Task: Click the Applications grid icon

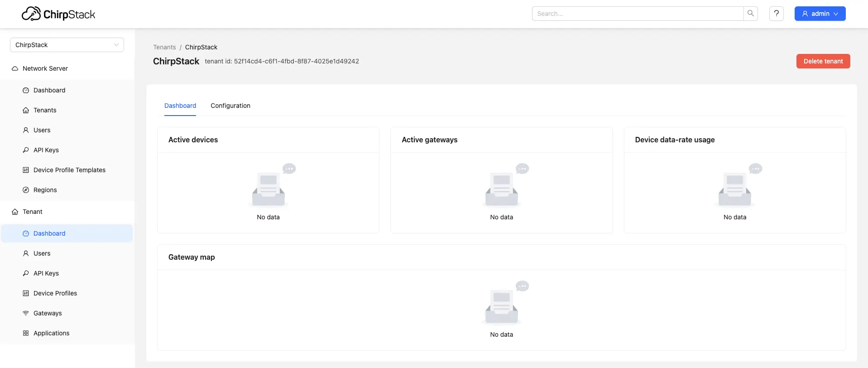Action: (x=26, y=333)
